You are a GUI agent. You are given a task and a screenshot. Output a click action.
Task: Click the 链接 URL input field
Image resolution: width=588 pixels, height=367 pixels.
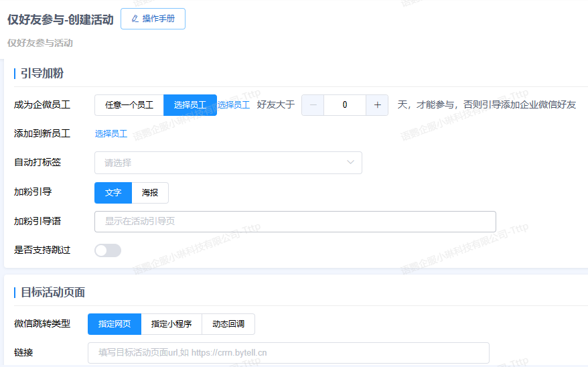(x=288, y=353)
